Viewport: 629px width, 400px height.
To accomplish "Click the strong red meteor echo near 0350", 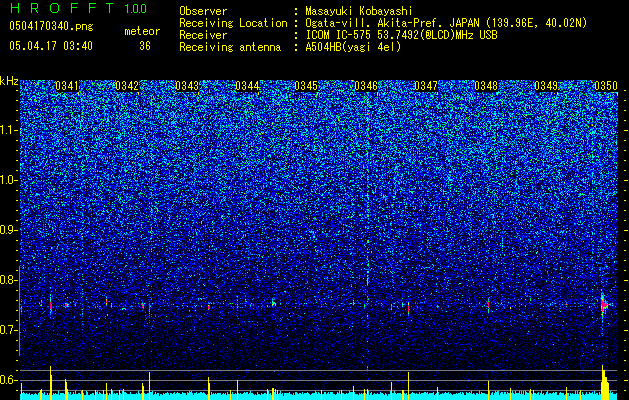I will click(604, 305).
